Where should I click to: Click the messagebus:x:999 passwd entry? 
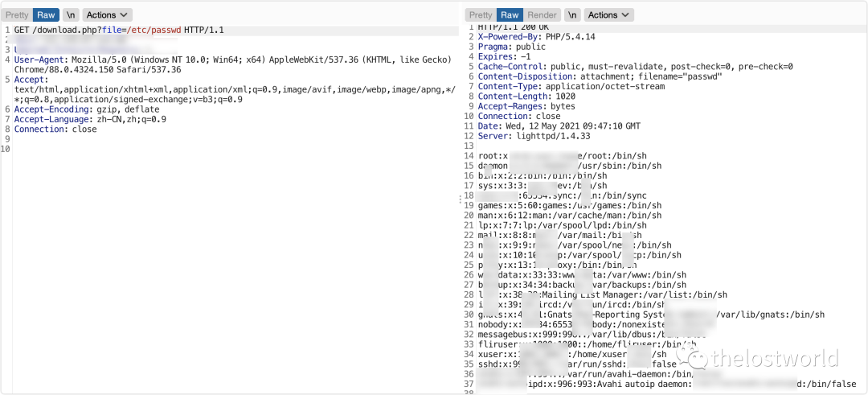(592, 335)
